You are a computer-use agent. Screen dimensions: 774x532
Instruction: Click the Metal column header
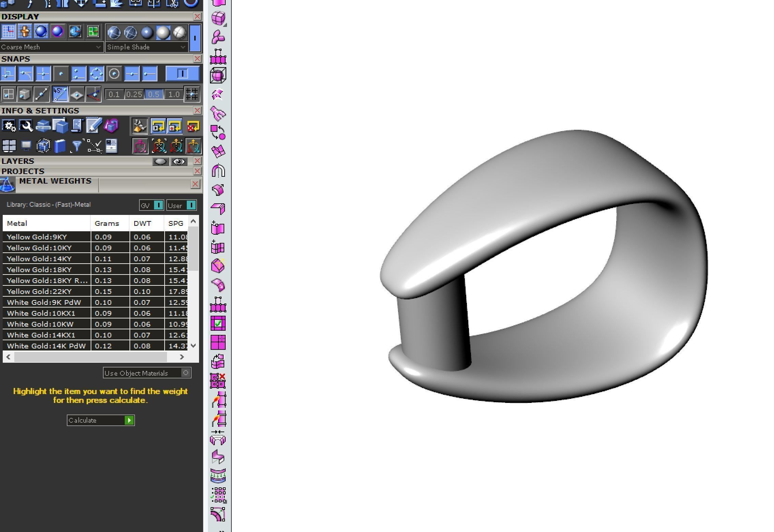(x=47, y=223)
